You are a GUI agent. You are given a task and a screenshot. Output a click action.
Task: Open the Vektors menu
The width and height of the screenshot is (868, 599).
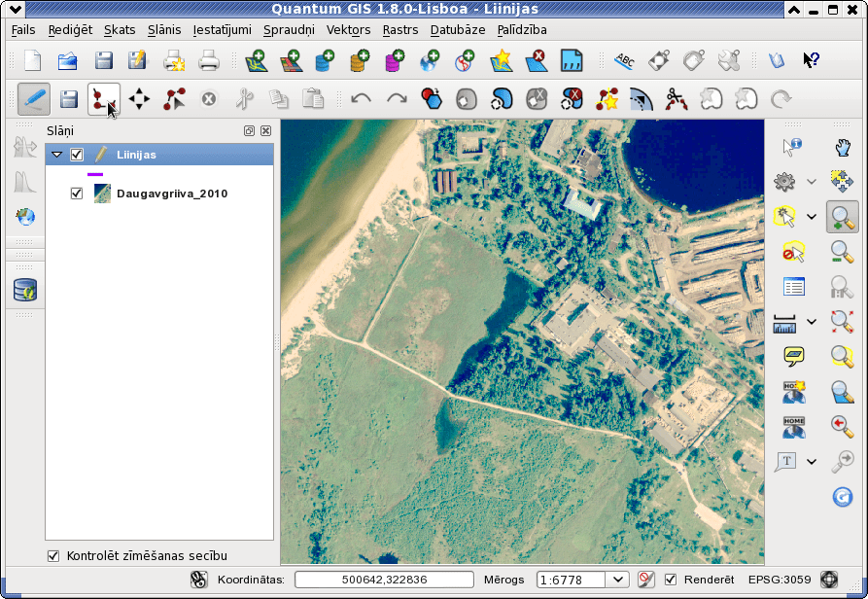click(348, 30)
